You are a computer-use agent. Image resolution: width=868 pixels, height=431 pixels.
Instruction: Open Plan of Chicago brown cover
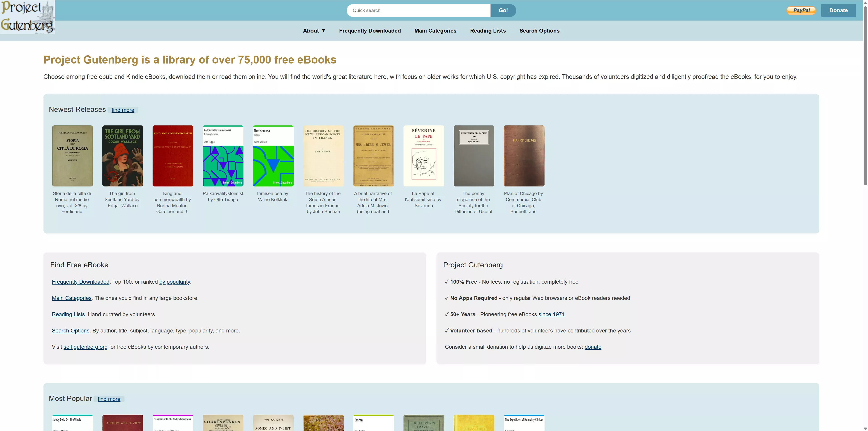[x=524, y=156]
